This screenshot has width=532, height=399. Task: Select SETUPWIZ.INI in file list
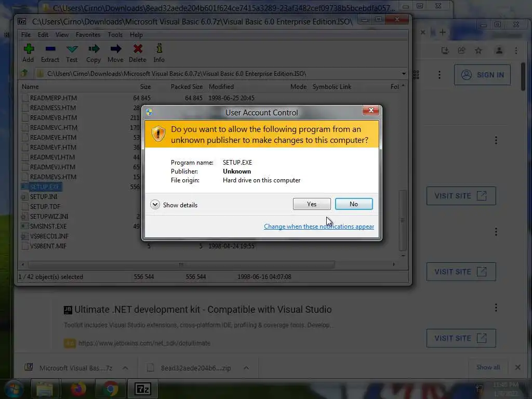(49, 216)
